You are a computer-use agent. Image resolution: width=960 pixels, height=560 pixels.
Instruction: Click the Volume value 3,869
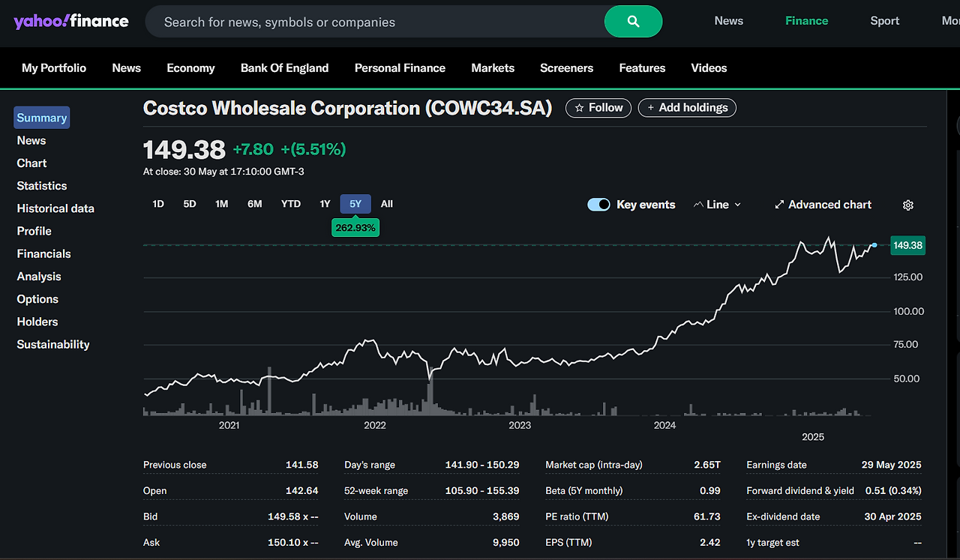tap(507, 517)
